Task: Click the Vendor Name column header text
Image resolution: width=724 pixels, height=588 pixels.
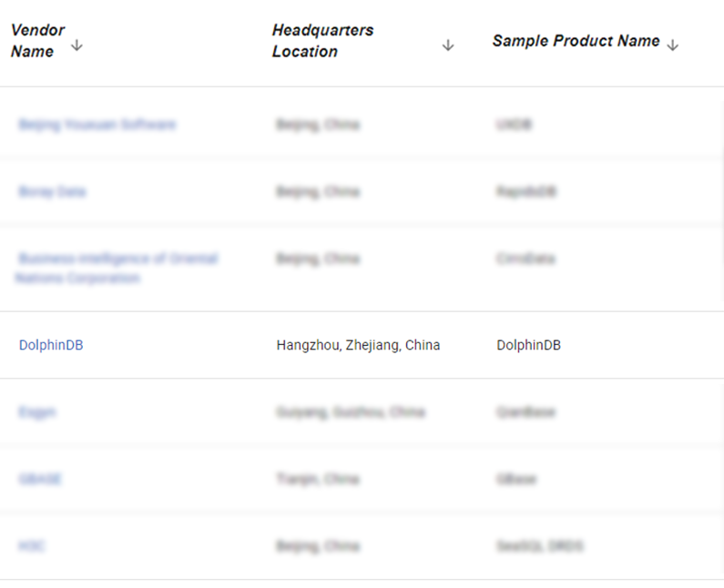Action: (x=37, y=41)
